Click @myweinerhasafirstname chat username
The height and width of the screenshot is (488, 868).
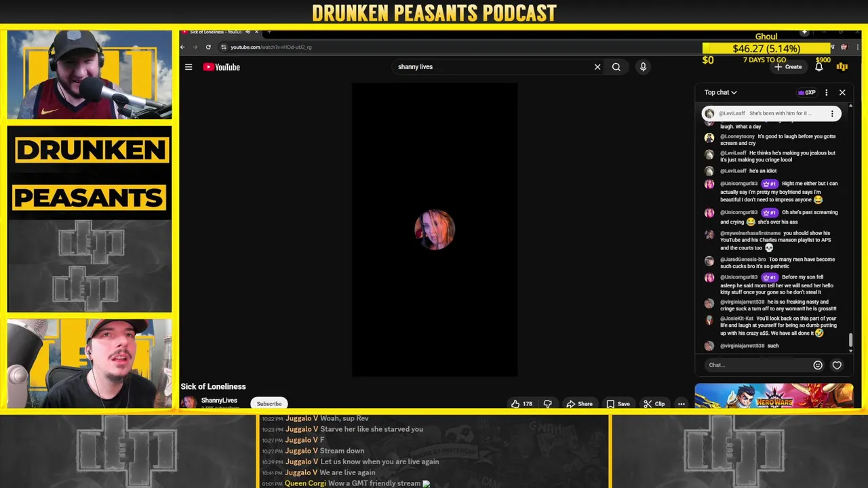[x=750, y=233]
